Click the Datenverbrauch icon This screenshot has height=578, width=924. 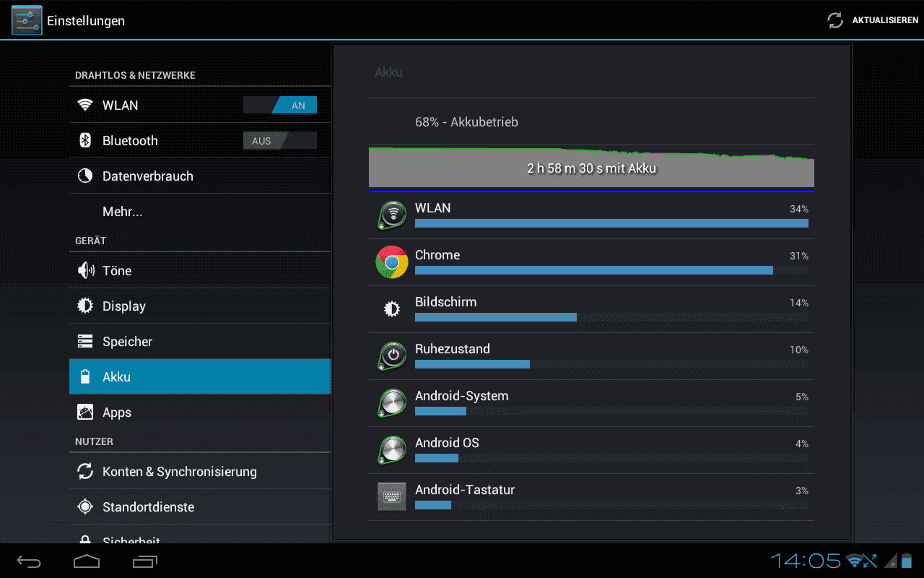(85, 176)
